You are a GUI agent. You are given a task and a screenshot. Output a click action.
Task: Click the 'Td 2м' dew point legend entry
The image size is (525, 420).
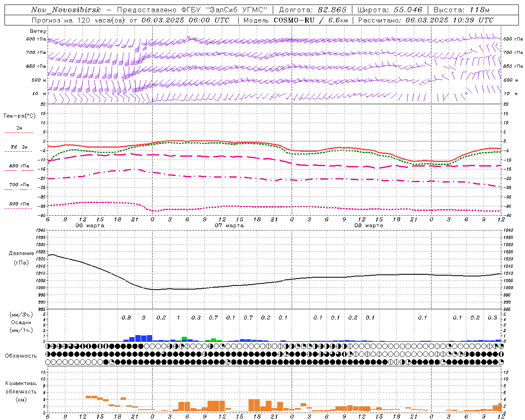pos(19,147)
